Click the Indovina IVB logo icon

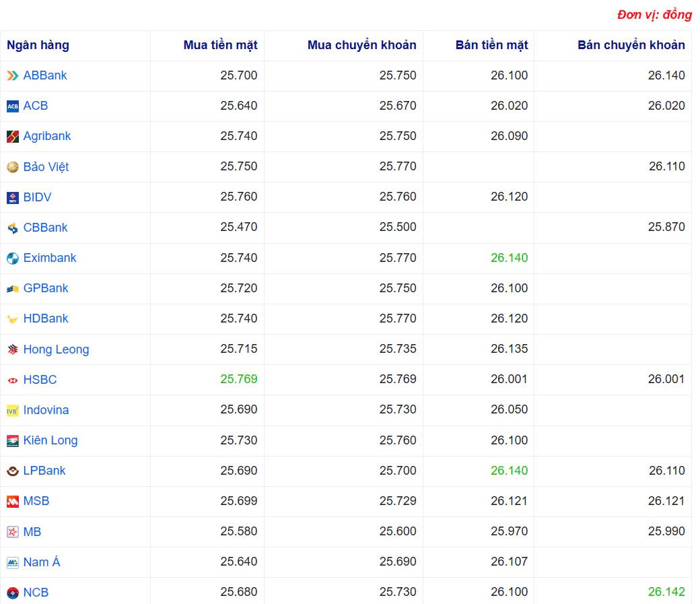click(11, 409)
